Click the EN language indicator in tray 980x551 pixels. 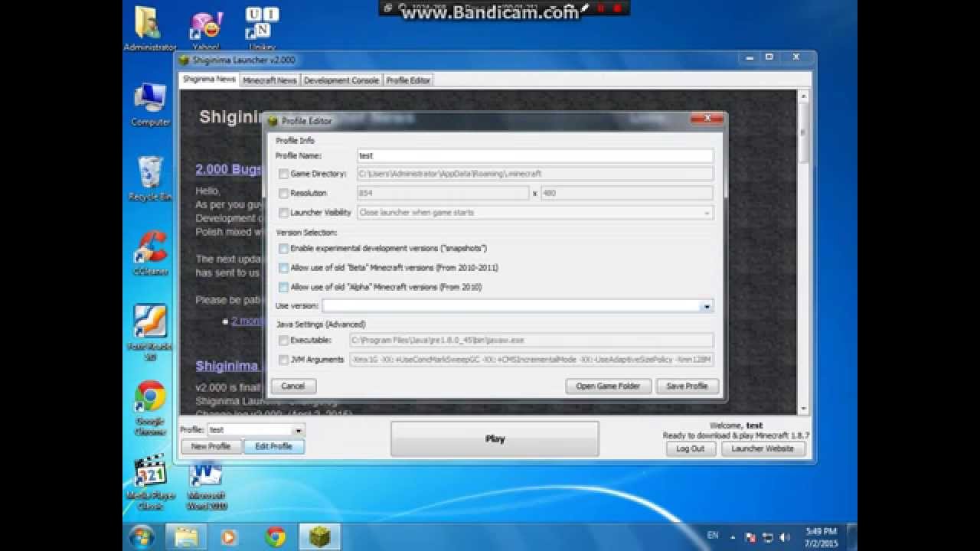(712, 536)
